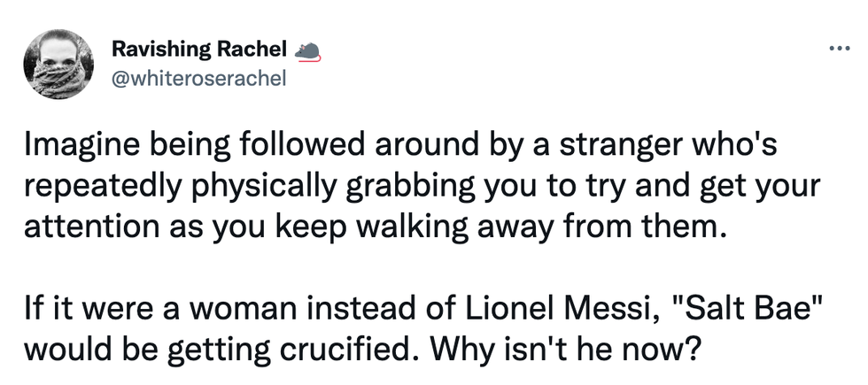
Task: Open Ravishing Rachel's profile picture
Action: [57, 65]
